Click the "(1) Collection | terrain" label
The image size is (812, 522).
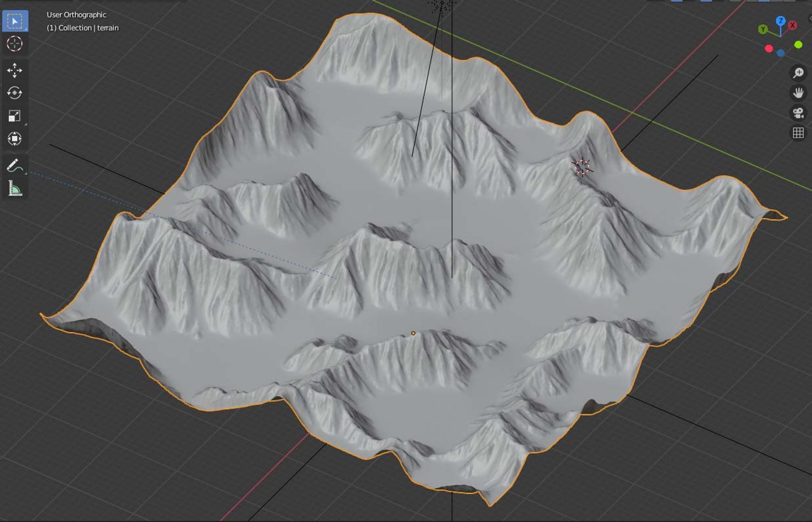83,28
